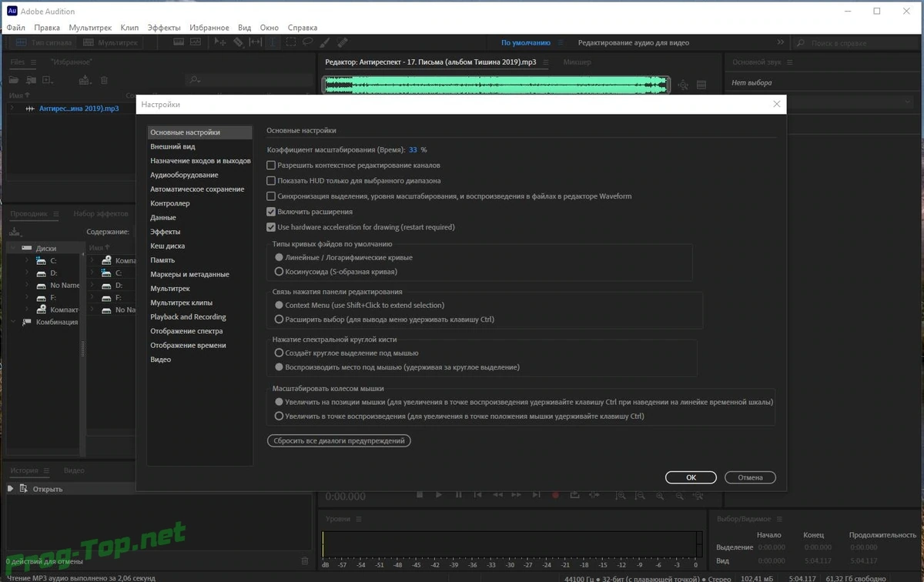924x582 pixels.
Task: Click the New File icon in Files panel
Action: 48,80
